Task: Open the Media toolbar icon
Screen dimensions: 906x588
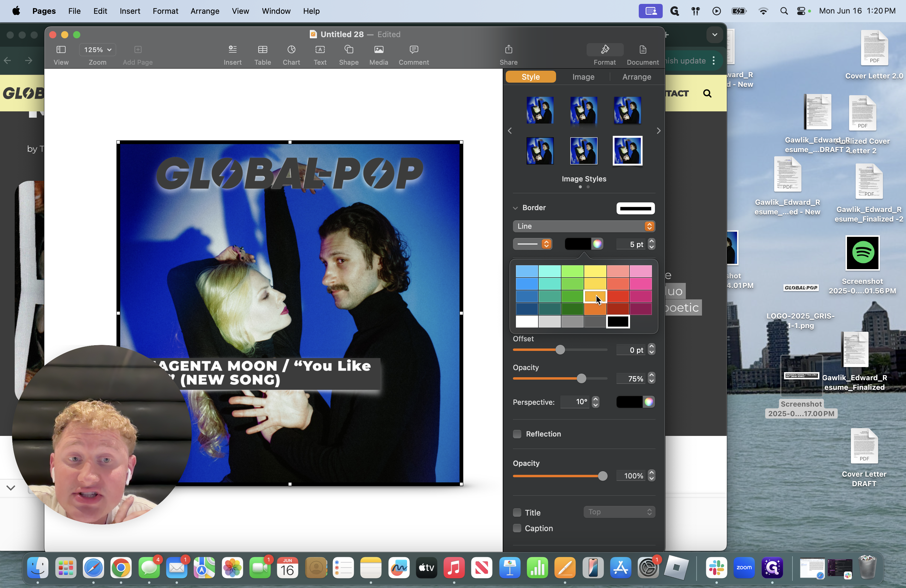Action: [378, 50]
